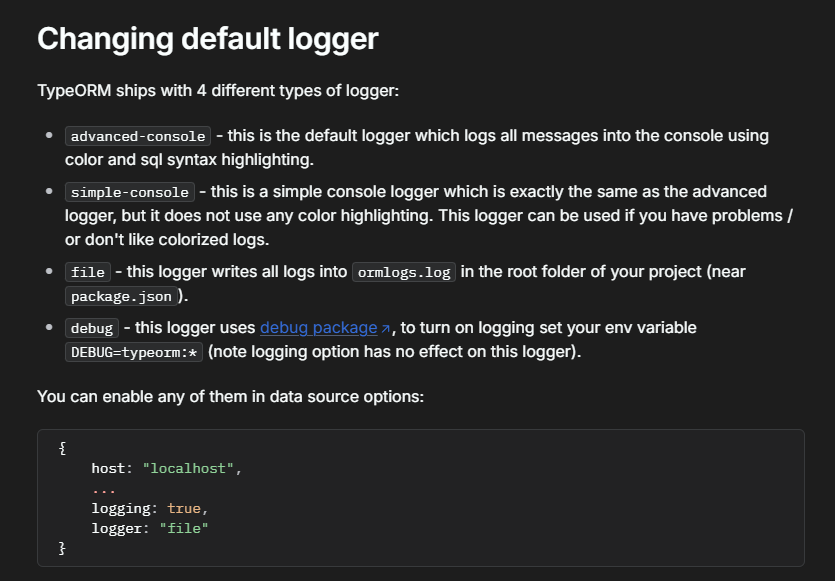Open the debug package link
835x581 pixels.
[318, 328]
